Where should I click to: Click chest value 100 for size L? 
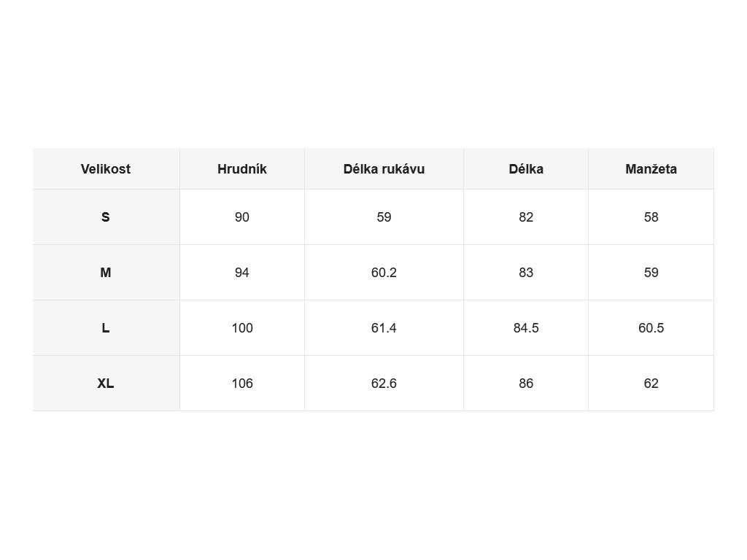coord(242,328)
